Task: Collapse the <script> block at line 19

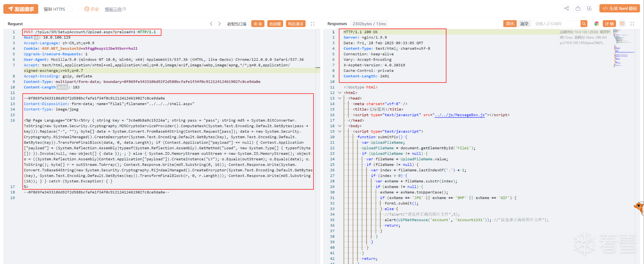Action: pos(340,131)
